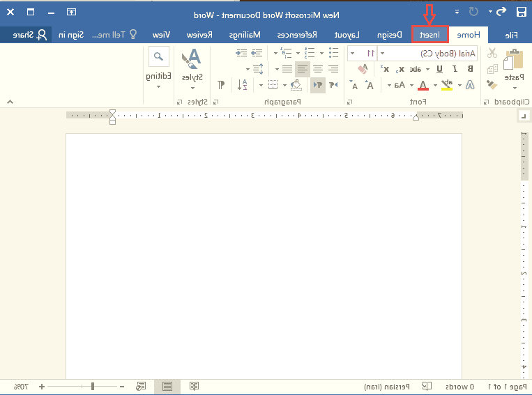532x395 pixels.
Task: Open the highlight color dropdown arrow
Action: [x=435, y=85]
